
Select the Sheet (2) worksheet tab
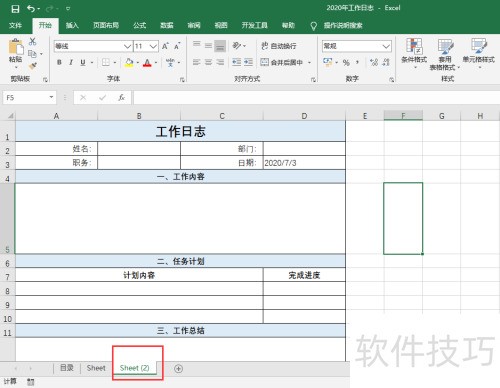point(134,368)
